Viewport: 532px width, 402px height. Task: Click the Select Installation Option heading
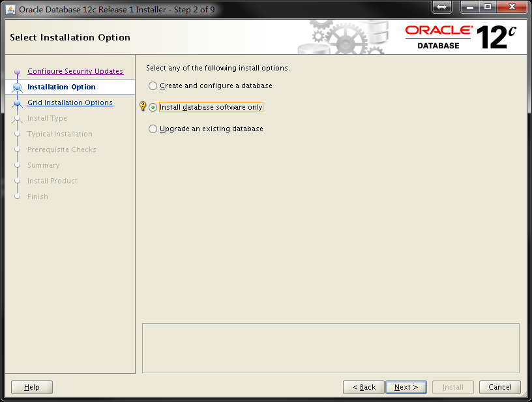(70, 37)
